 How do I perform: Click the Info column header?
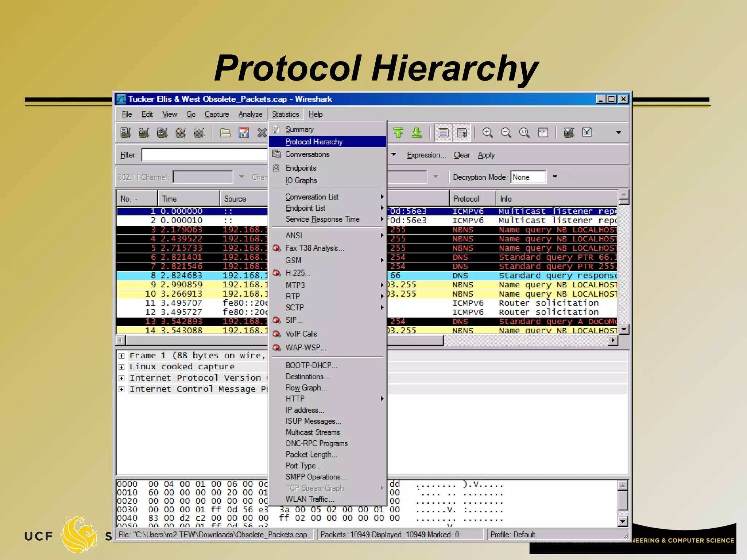557,199
